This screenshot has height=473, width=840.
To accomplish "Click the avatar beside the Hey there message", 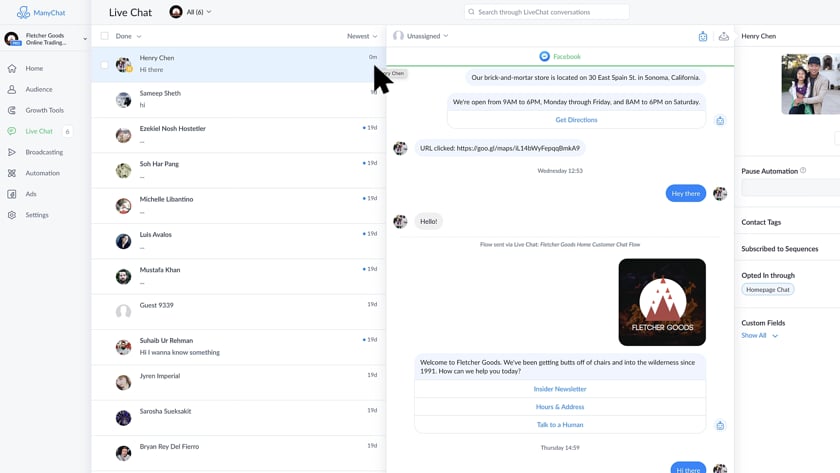I will coord(720,193).
